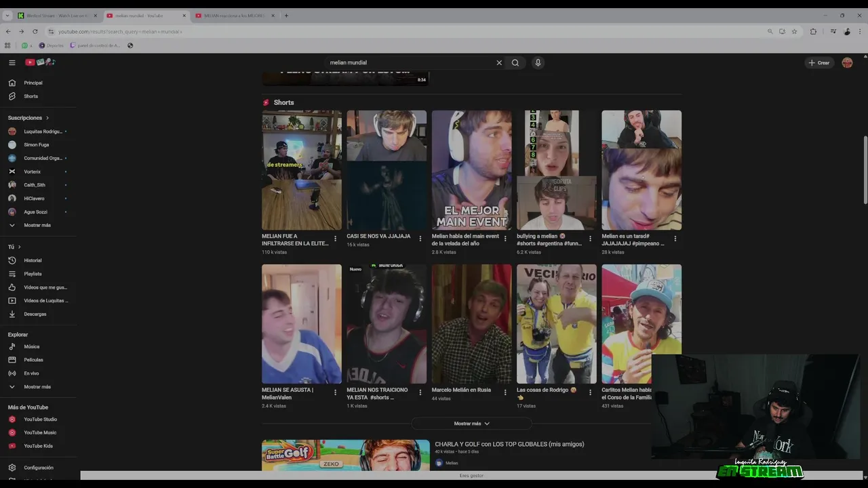Switch to 'MELIAN reacciona a los MEJORES' tab
Screen dimensions: 868x488
coord(235,16)
